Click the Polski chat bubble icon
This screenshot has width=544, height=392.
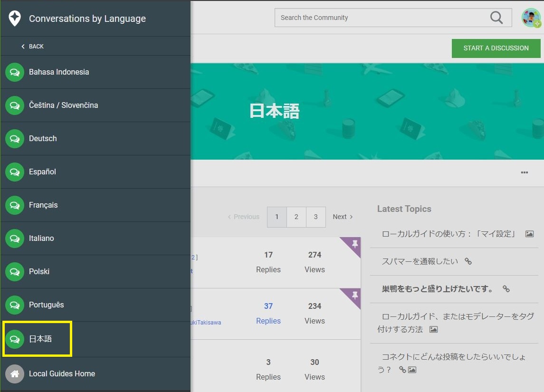coord(15,272)
